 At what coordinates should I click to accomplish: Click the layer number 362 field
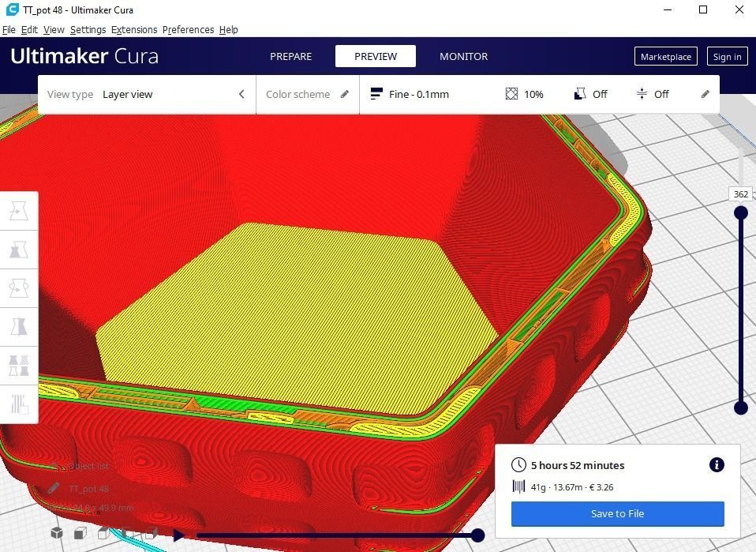(740, 194)
